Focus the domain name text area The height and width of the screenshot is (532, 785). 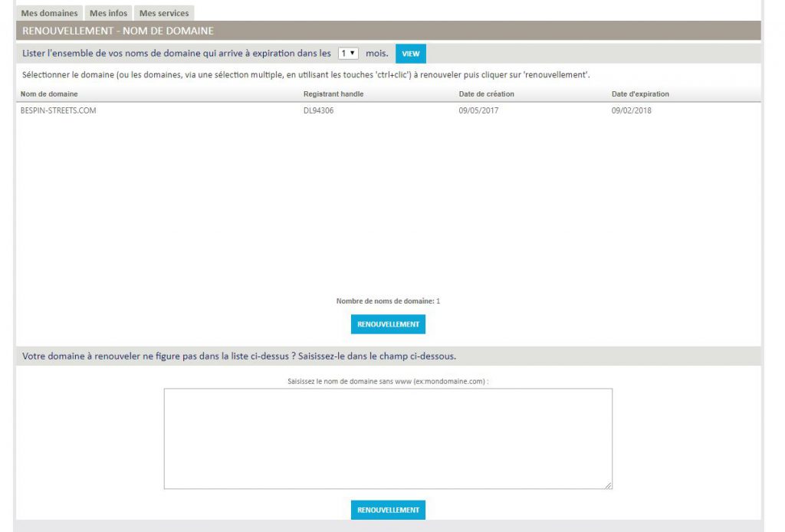click(x=388, y=438)
